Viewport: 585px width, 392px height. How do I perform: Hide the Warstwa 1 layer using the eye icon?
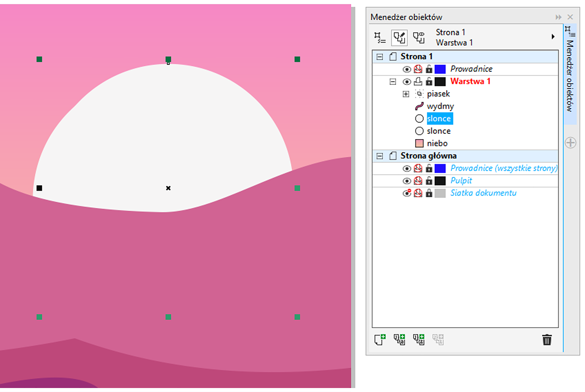pyautogui.click(x=406, y=82)
